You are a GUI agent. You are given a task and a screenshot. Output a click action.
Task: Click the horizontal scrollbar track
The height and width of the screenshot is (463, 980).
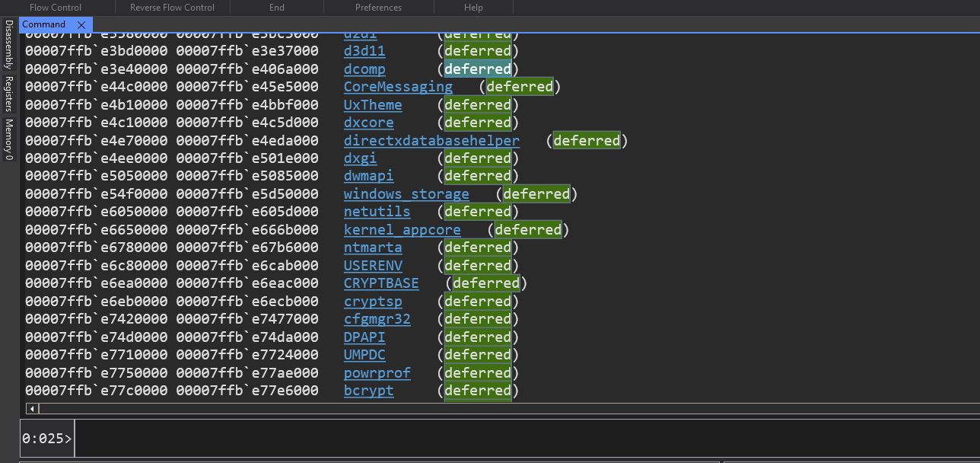[502, 409]
